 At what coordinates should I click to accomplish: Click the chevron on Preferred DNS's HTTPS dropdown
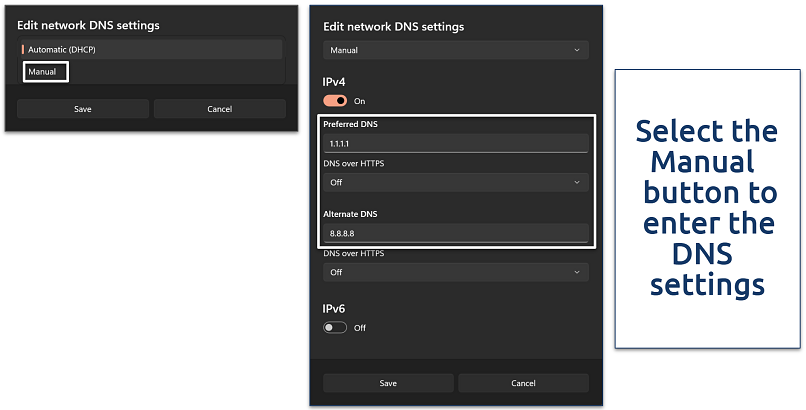(577, 183)
